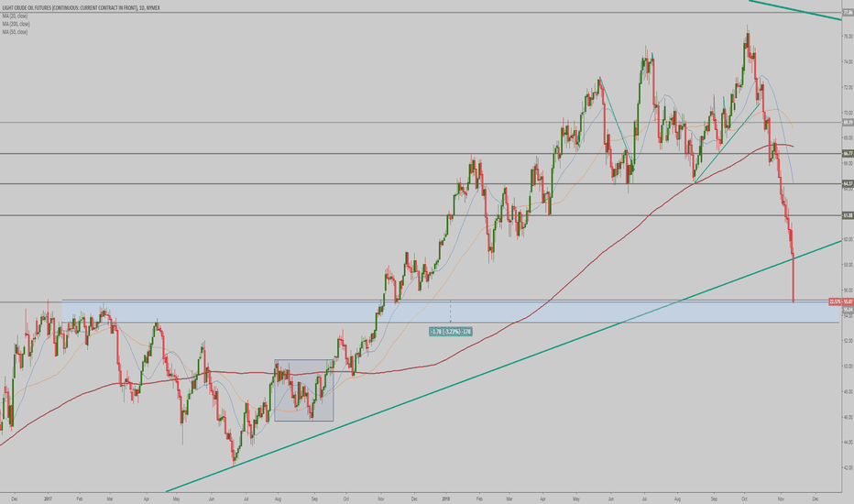The height and width of the screenshot is (504, 854).
Task: Click the MA (200, close) indicator legend
Action: pos(16,24)
